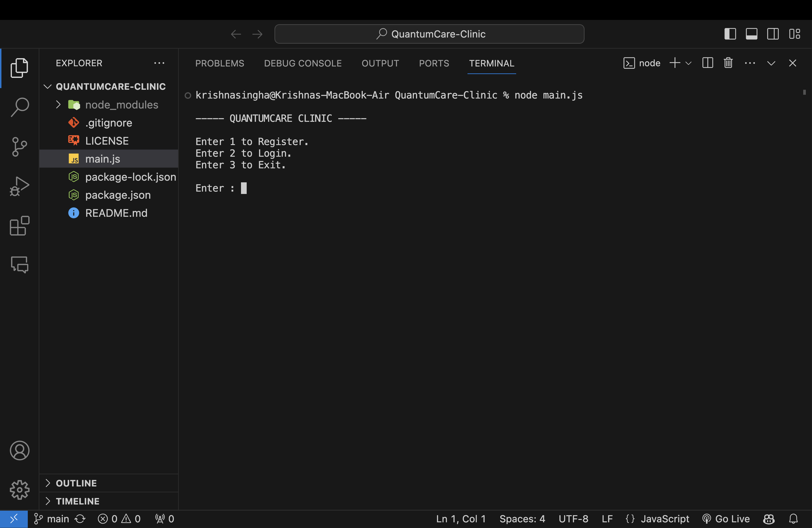The image size is (812, 528).
Task: Switch to the DEBUG CONSOLE tab
Action: tap(303, 63)
